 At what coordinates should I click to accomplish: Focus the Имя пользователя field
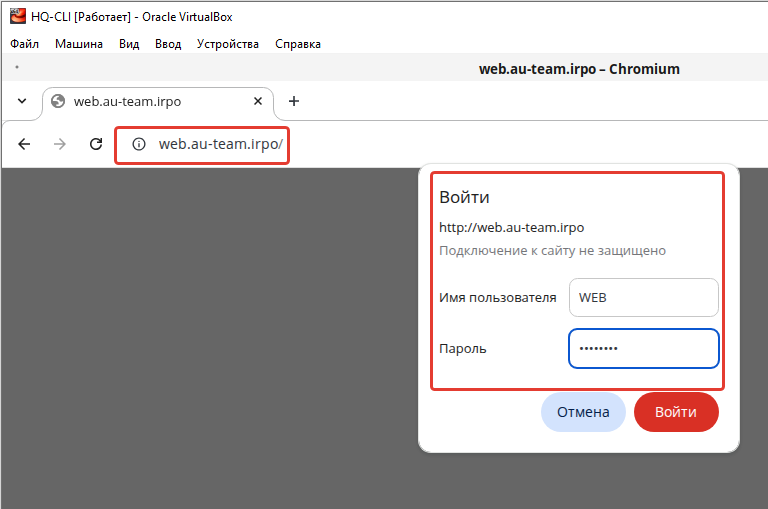pos(644,297)
